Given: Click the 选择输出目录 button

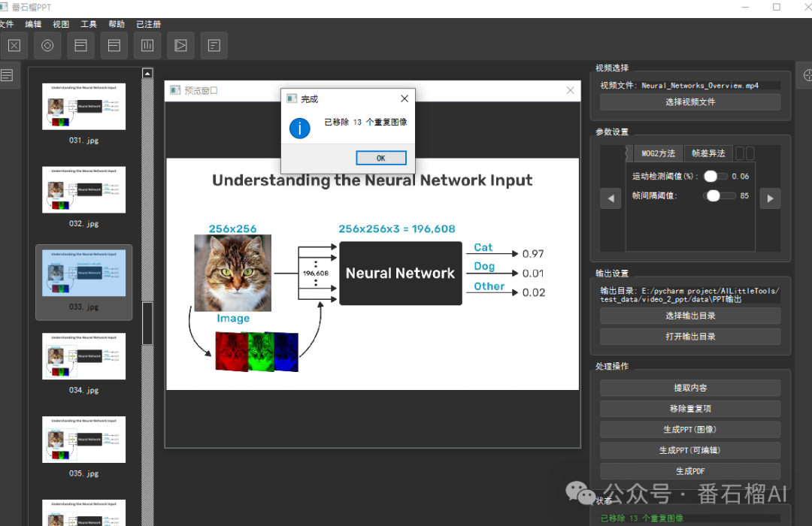Looking at the screenshot, I should (690, 316).
